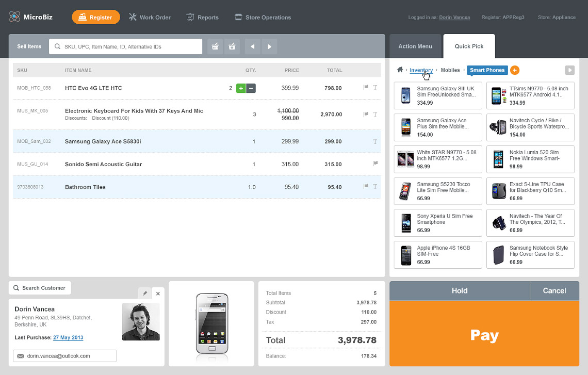Click the orange Pay button
Viewport: 588px width, 375px height.
[484, 334]
